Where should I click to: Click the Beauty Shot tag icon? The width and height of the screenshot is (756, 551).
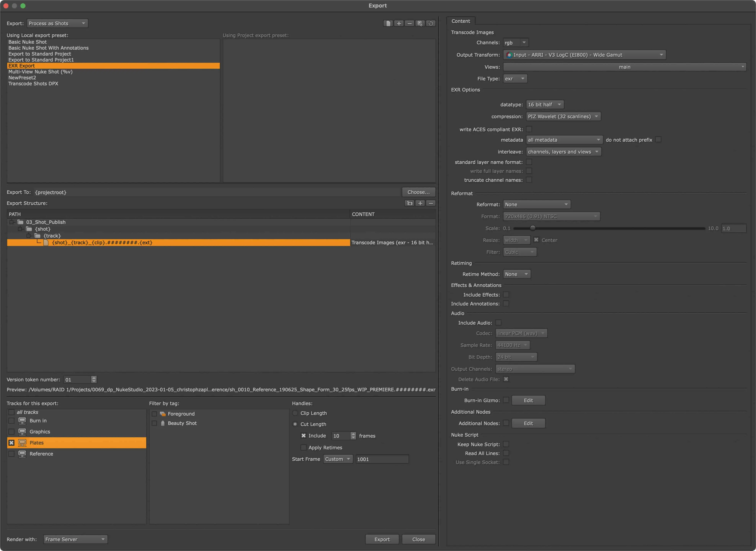click(x=163, y=423)
